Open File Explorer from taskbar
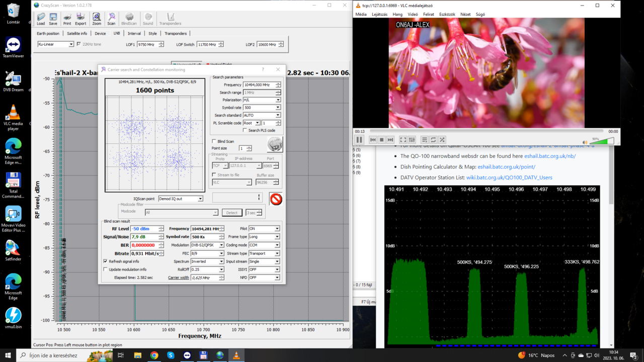 point(137,355)
